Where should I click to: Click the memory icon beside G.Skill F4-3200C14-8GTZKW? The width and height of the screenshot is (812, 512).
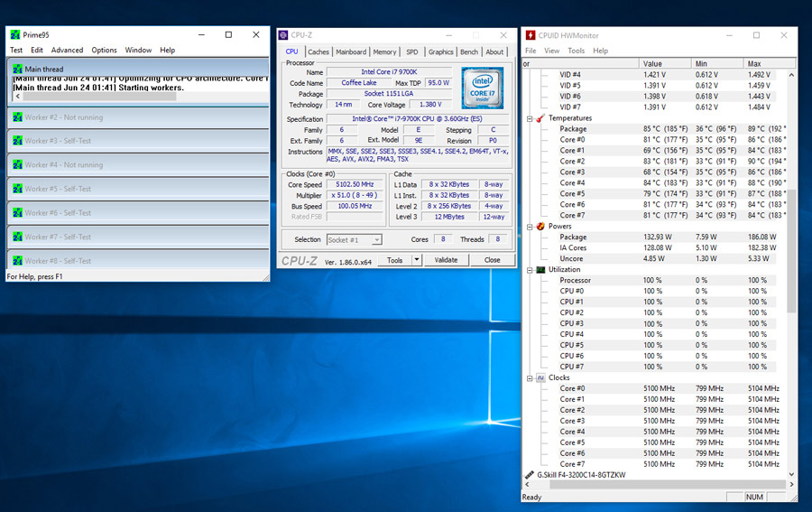tap(530, 475)
